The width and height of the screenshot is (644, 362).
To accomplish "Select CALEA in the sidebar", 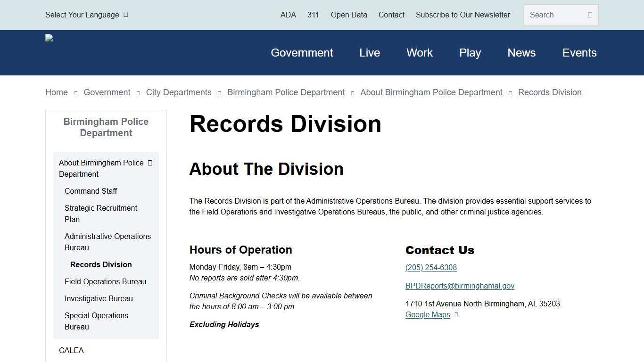I will pyautogui.click(x=71, y=350).
